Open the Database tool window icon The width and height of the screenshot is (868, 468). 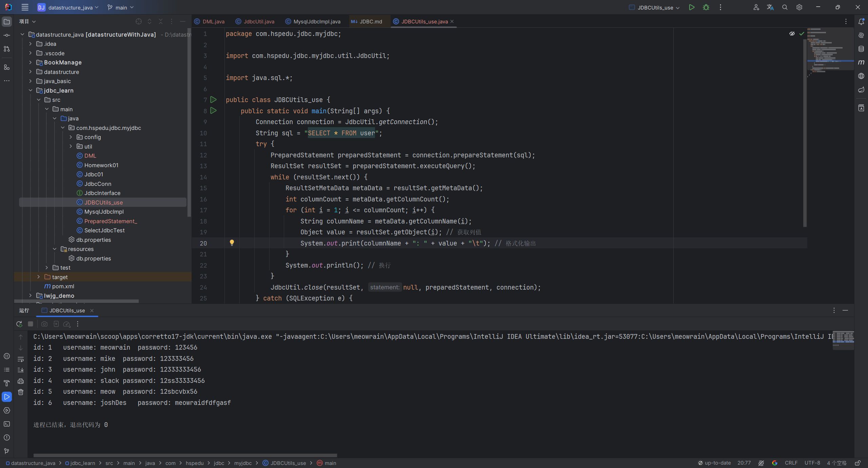coord(861,49)
